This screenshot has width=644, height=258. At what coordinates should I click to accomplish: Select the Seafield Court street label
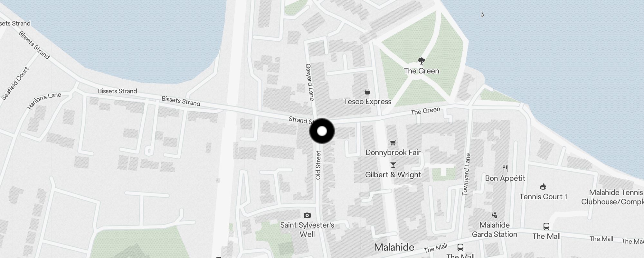pyautogui.click(x=15, y=83)
